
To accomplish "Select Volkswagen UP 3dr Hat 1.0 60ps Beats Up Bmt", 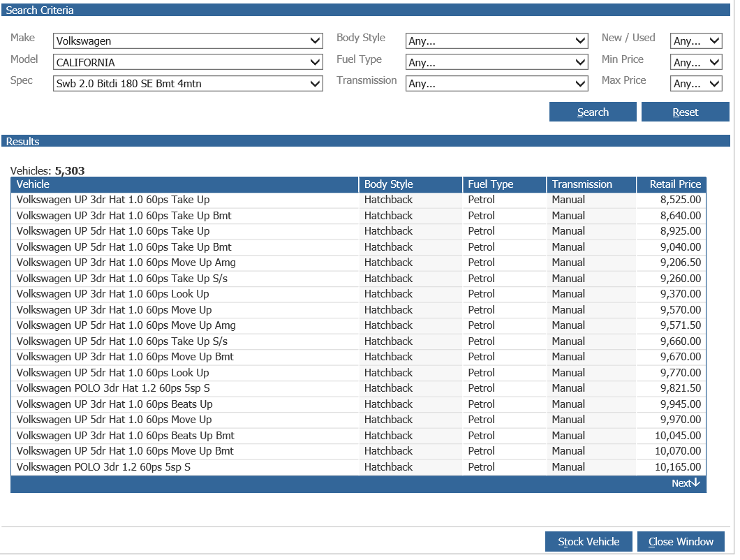I will click(358, 435).
